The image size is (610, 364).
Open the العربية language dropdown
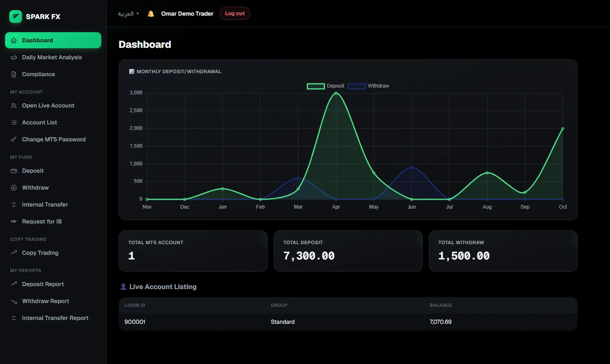pyautogui.click(x=128, y=14)
